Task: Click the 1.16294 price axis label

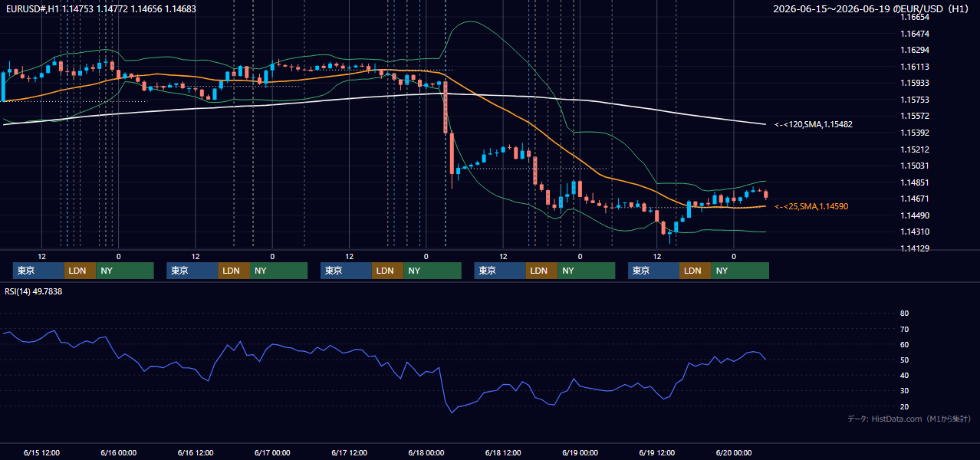Action: [x=915, y=50]
